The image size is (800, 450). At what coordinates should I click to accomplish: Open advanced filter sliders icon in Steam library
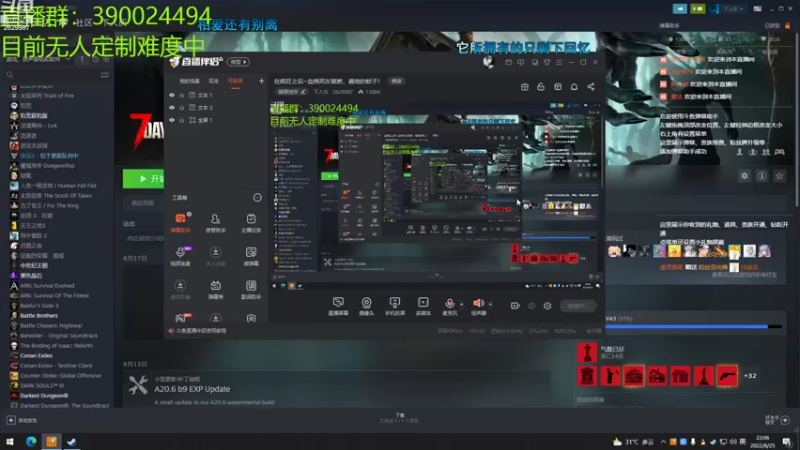coord(105,75)
